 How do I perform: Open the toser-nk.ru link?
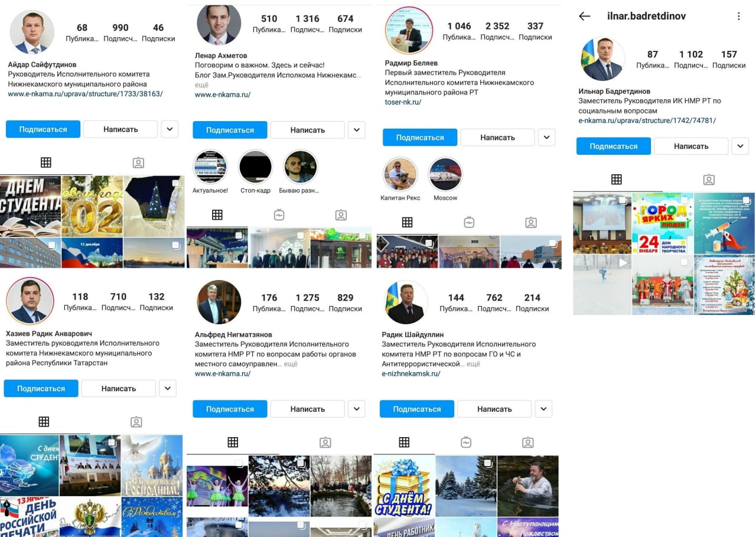[x=403, y=102]
